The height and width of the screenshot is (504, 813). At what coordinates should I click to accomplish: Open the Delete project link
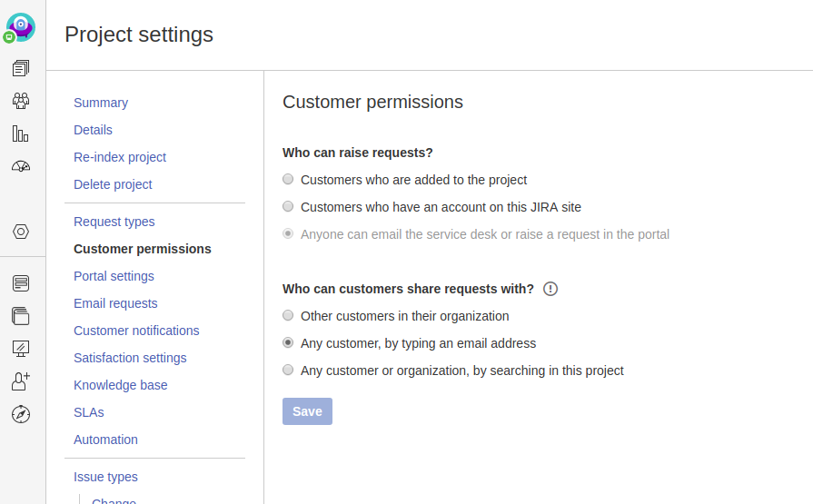coord(113,184)
